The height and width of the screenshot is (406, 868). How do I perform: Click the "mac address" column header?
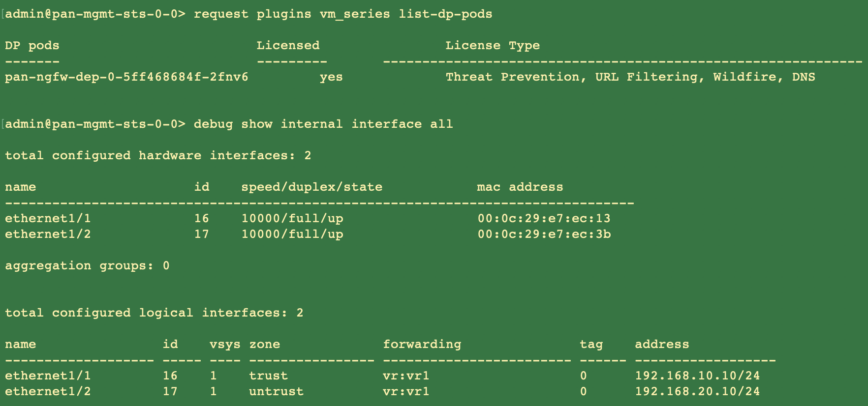point(520,187)
